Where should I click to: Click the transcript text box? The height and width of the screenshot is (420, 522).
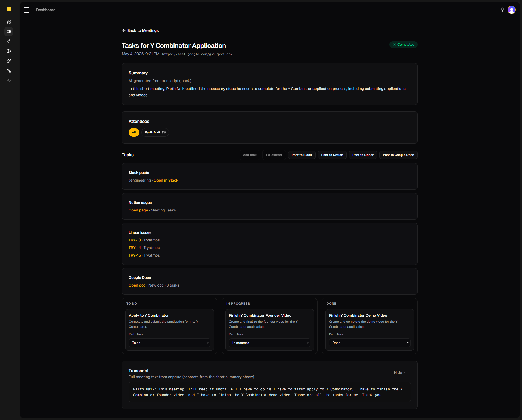270,392
